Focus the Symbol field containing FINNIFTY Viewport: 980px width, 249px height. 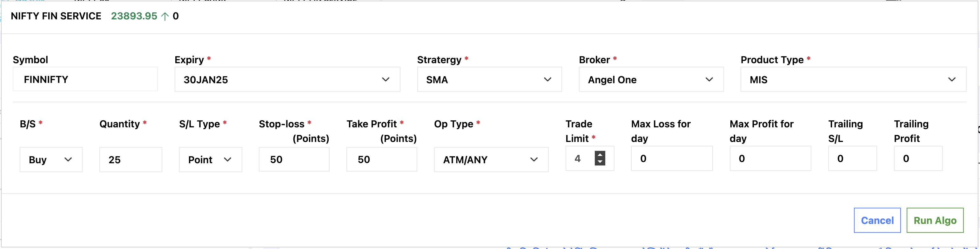point(85,80)
